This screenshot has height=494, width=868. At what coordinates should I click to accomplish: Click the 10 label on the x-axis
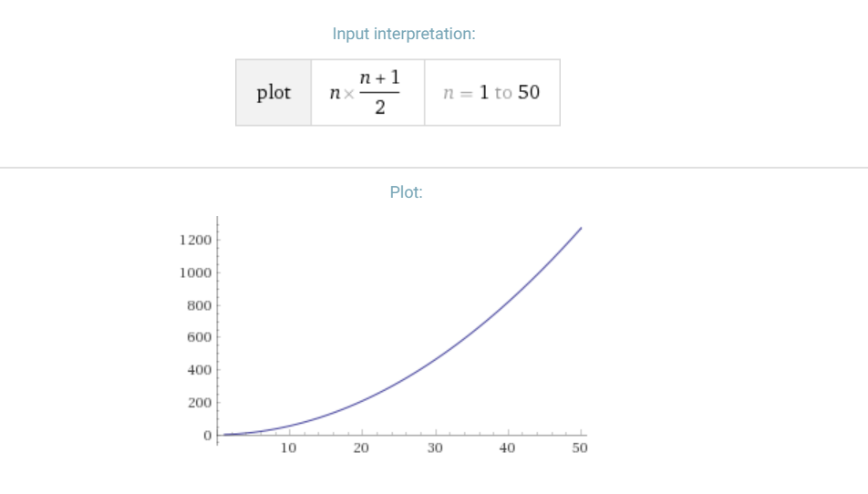[288, 448]
